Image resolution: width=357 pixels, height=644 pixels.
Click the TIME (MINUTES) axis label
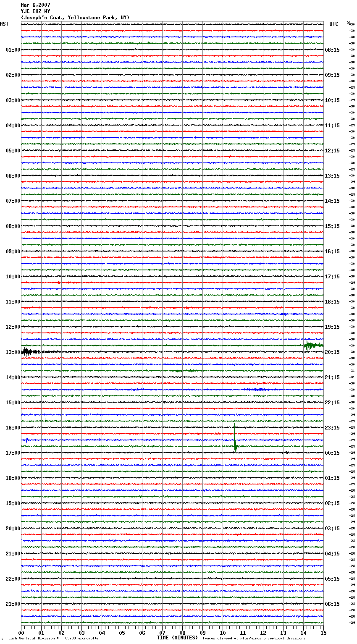click(x=177, y=638)
